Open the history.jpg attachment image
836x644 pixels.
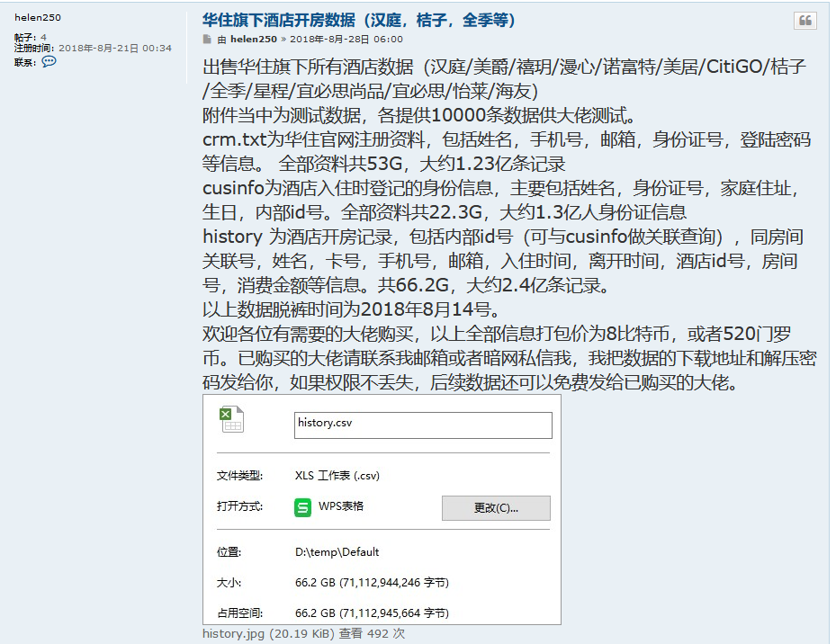click(x=382, y=510)
